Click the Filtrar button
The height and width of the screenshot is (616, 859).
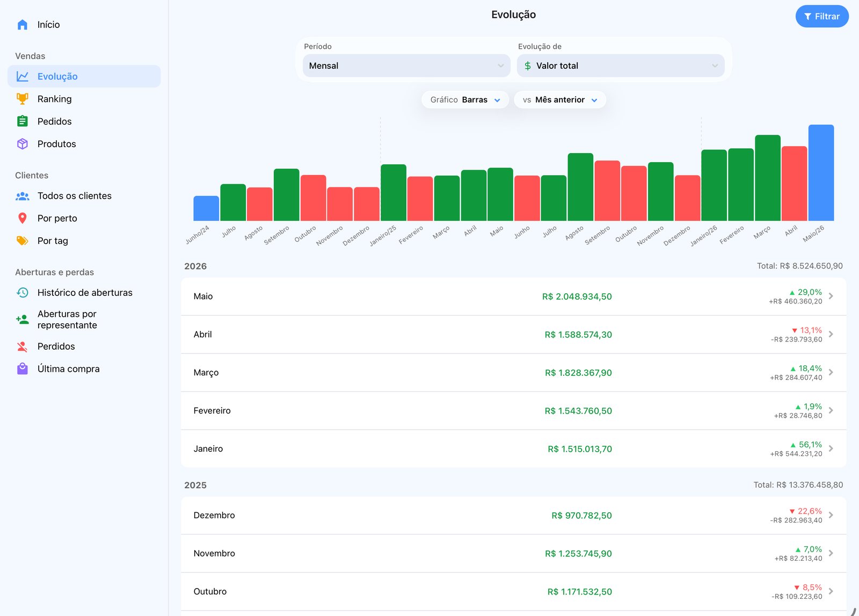pos(822,16)
